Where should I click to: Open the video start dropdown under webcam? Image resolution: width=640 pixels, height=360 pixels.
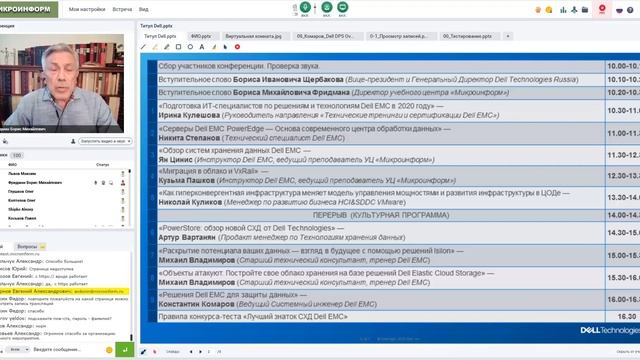105,141
